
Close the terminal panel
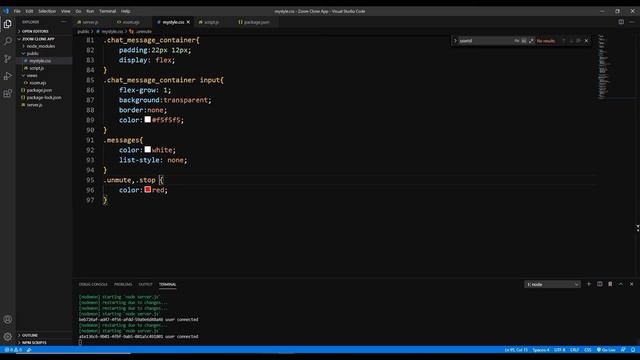pyautogui.click(x=631, y=284)
